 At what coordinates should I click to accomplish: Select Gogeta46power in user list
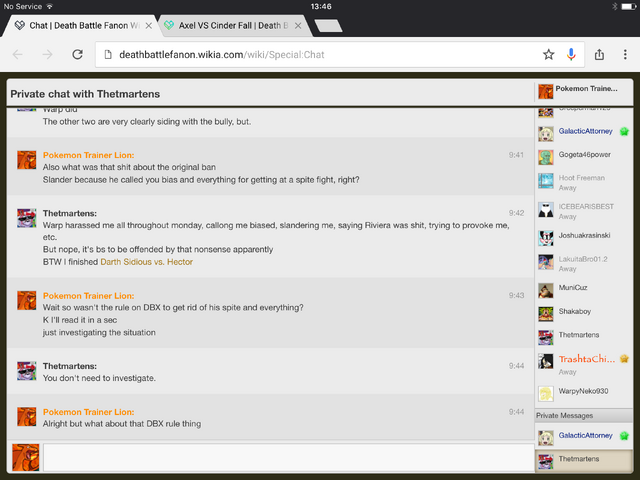tap(584, 155)
